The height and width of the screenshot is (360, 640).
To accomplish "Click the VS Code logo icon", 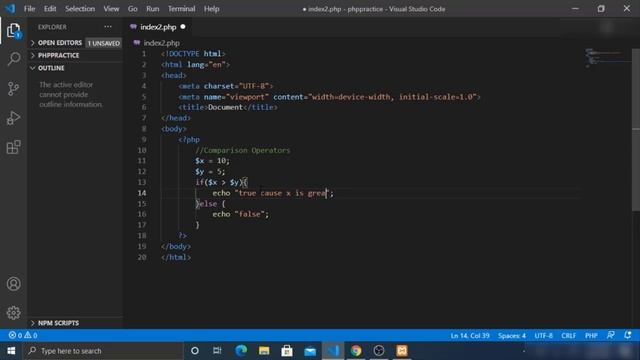I will (10, 9).
